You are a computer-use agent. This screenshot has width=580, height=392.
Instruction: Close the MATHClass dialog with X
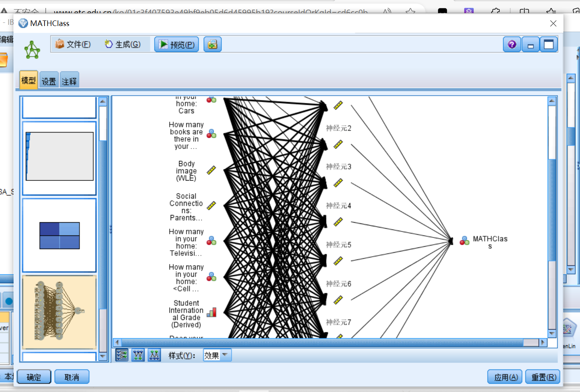[553, 24]
